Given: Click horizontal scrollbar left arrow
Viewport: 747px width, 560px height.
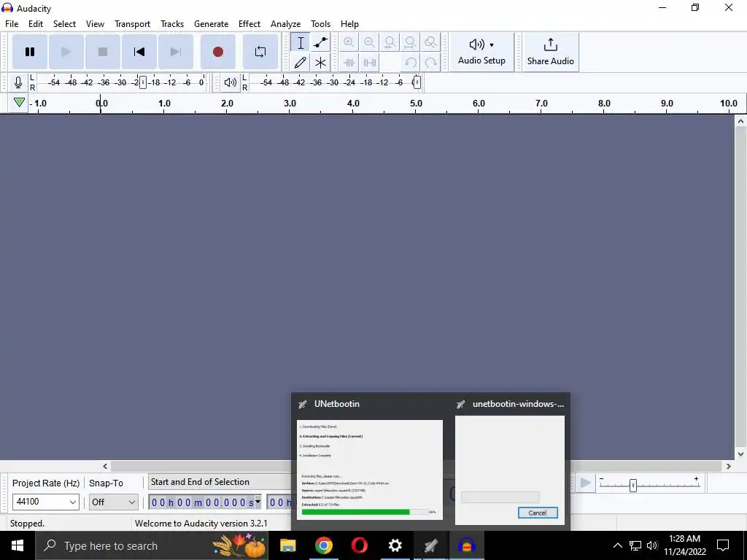Looking at the screenshot, I should pyautogui.click(x=105, y=466).
